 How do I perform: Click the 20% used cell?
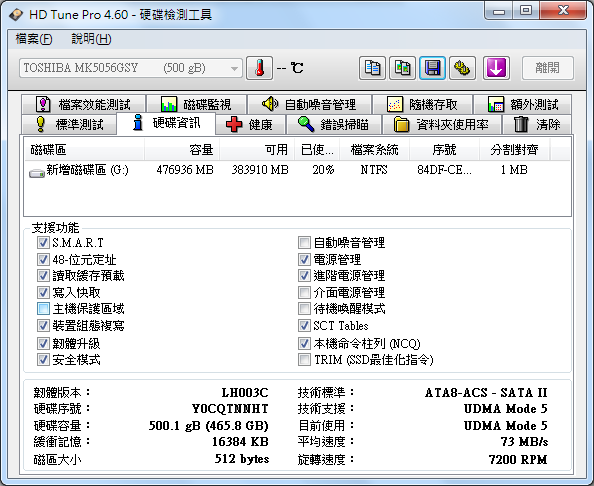(x=323, y=170)
